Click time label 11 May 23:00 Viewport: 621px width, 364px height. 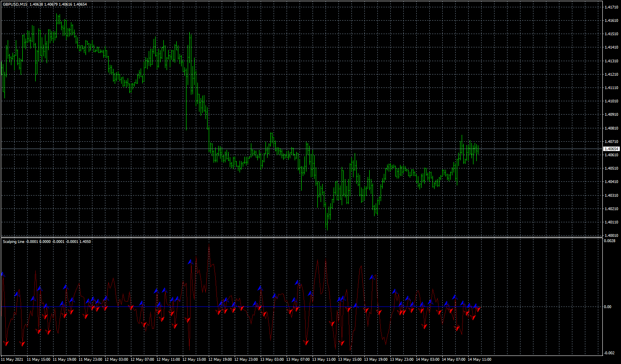90,360
